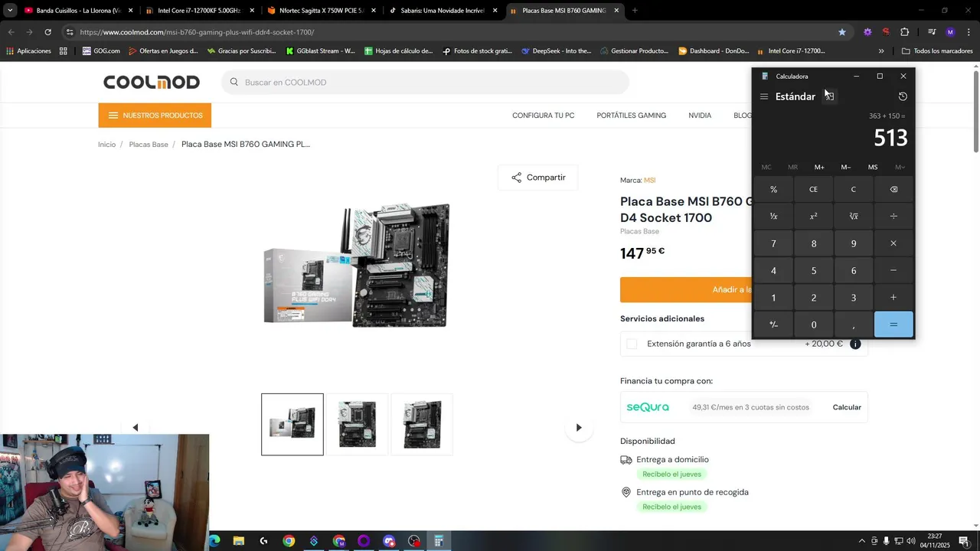Click the address bar URL
The width and height of the screenshot is (980, 551).
(x=197, y=32)
